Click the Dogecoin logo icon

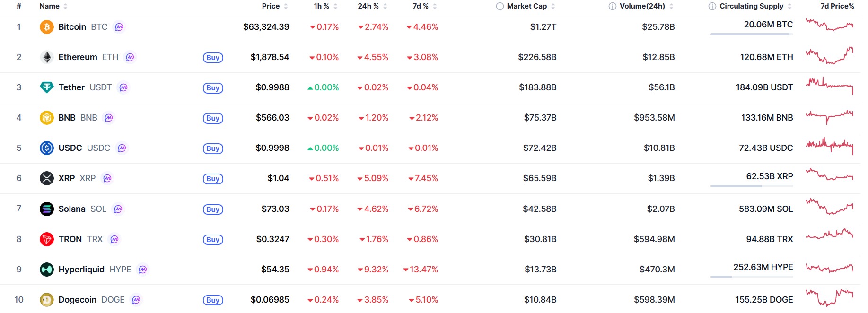click(46, 300)
